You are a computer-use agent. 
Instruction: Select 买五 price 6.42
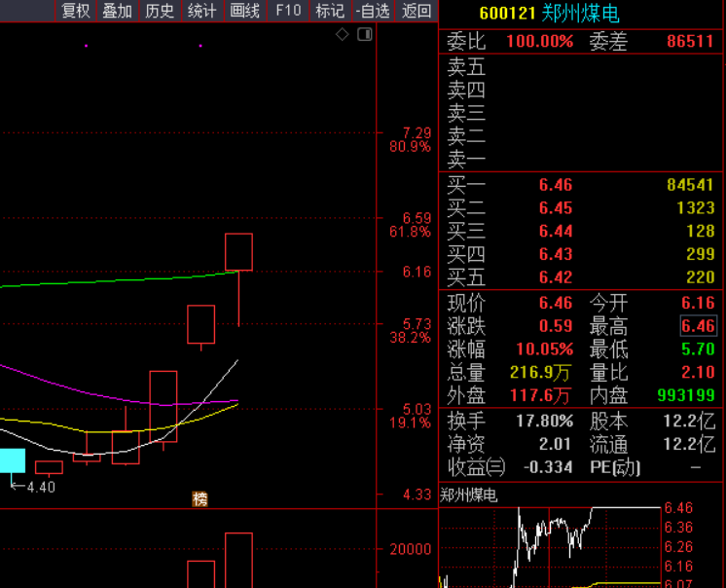point(556,277)
